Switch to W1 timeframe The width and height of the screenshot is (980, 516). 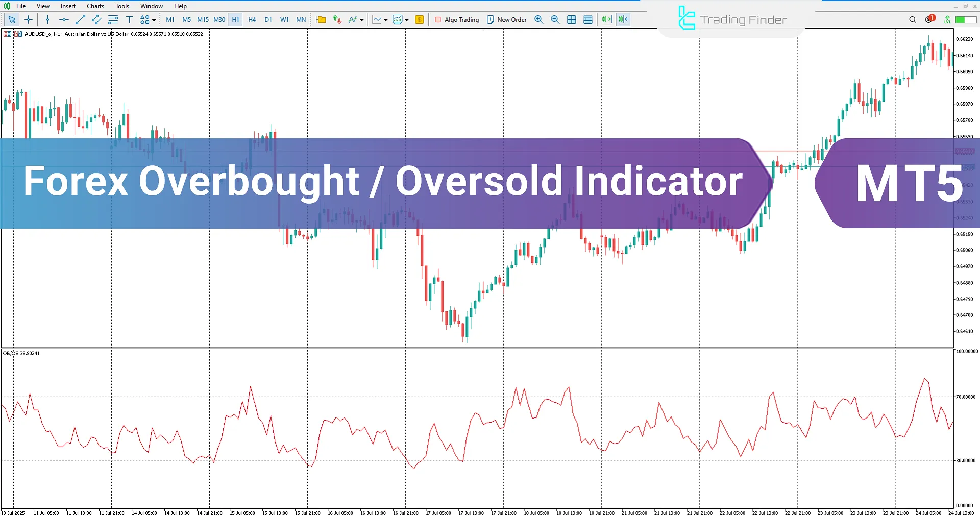(285, 20)
